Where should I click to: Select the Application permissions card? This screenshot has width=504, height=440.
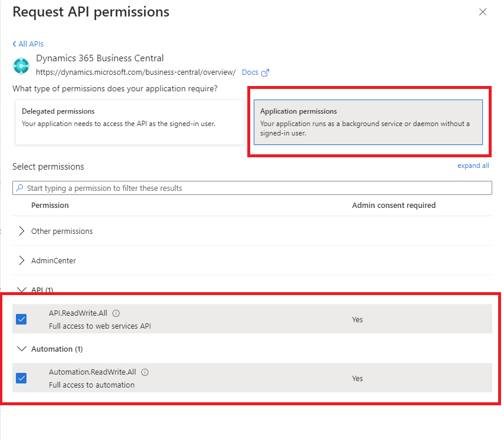point(368,123)
